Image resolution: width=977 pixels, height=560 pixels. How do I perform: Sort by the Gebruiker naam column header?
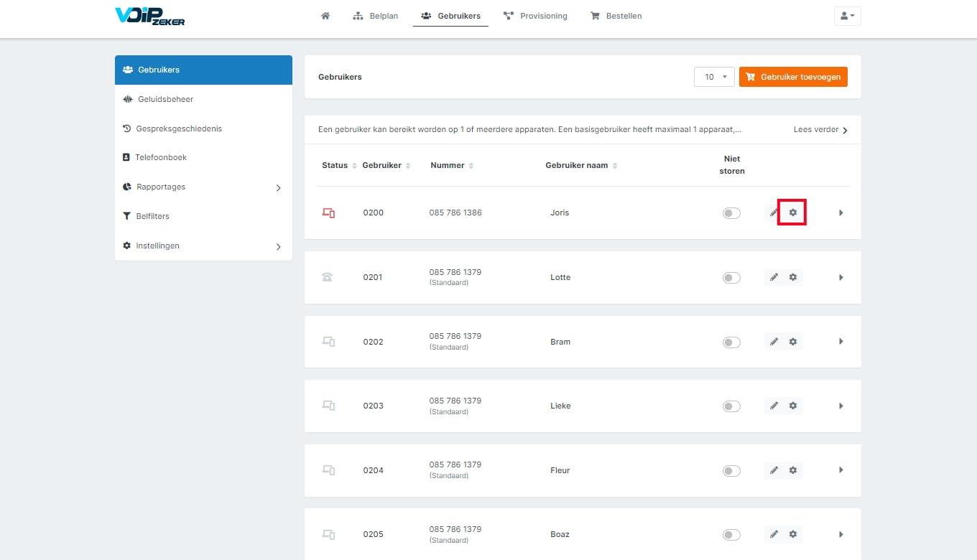582,165
